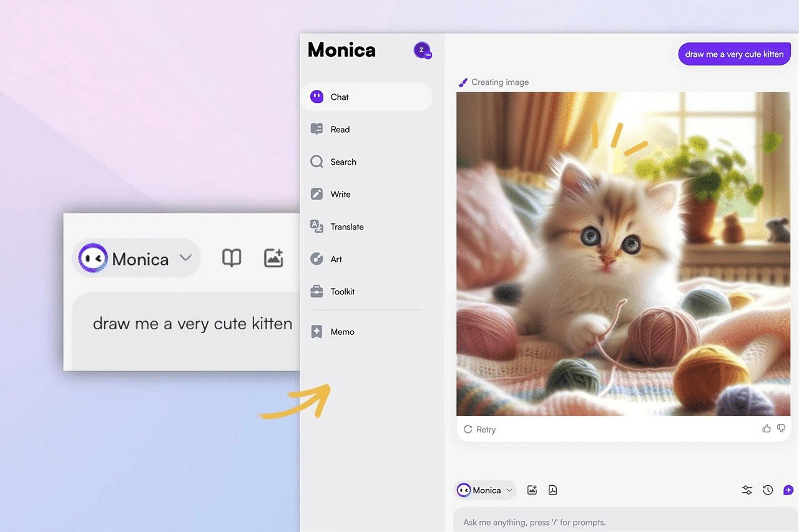Open the generated kitten image
This screenshot has width=799, height=532.
pyautogui.click(x=623, y=254)
